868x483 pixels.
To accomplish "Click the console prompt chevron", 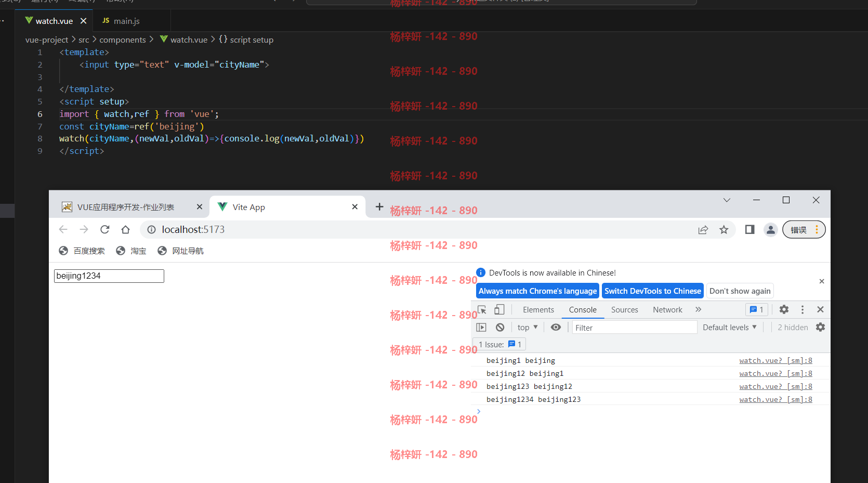I will [479, 411].
